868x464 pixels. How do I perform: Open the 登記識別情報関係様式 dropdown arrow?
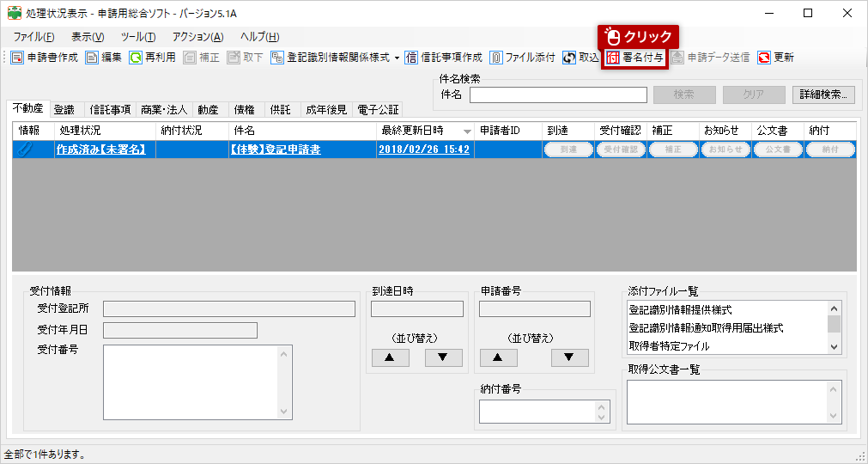click(397, 58)
